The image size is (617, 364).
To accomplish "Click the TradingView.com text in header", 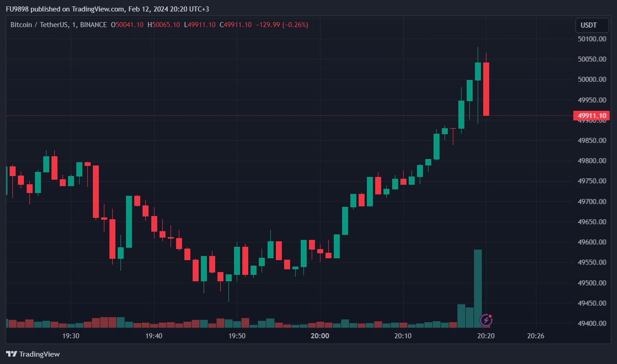I will tap(98, 9).
